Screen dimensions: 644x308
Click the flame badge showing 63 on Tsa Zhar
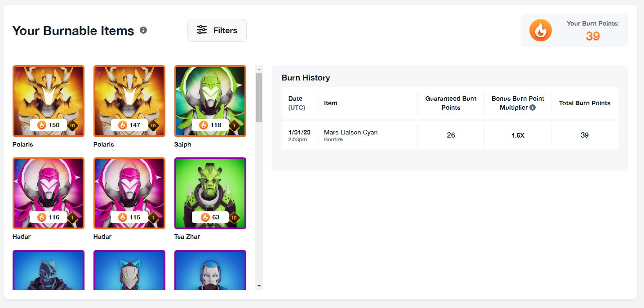coord(209,217)
